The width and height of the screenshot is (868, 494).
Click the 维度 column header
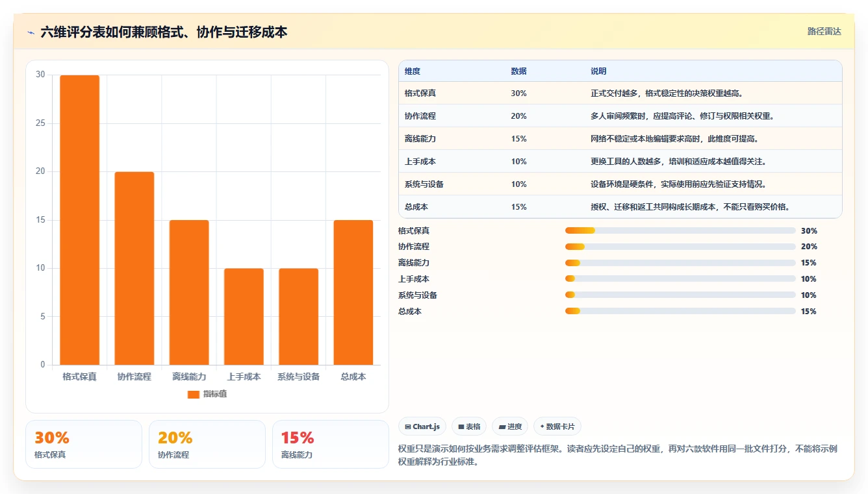click(413, 71)
